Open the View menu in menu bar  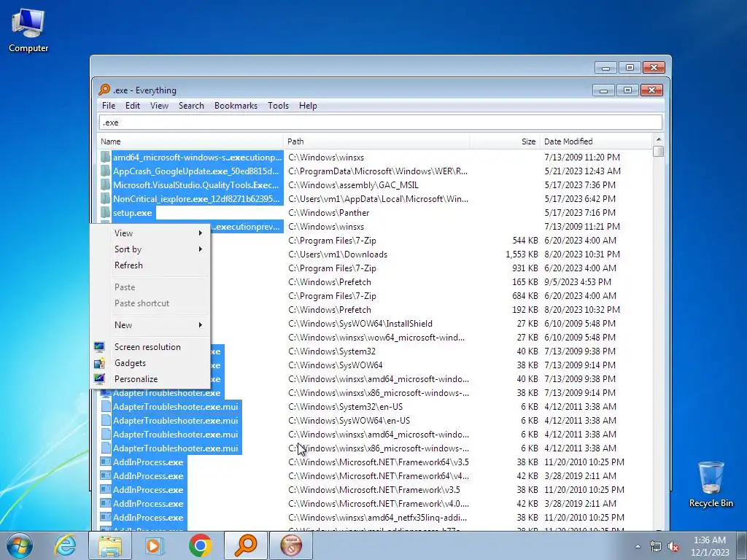pos(159,106)
